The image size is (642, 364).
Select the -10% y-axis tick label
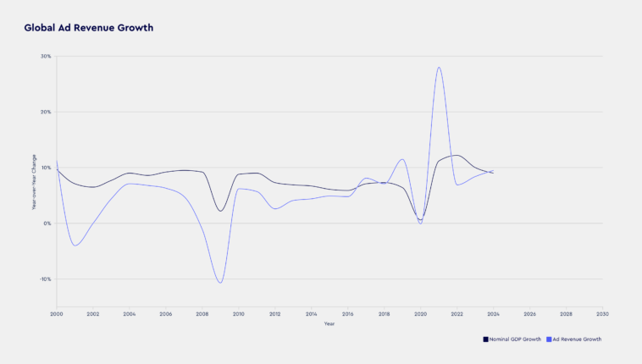point(45,279)
